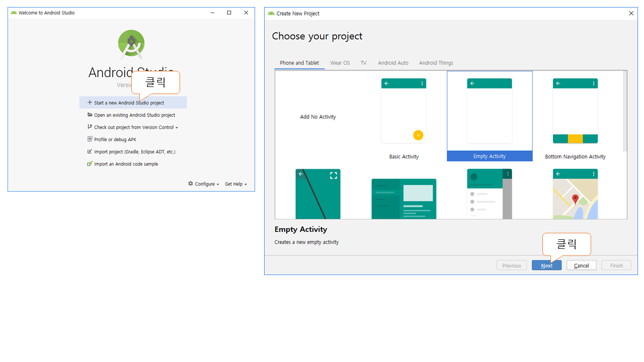
Task: Click the Import project Gradle icon
Action: click(90, 151)
